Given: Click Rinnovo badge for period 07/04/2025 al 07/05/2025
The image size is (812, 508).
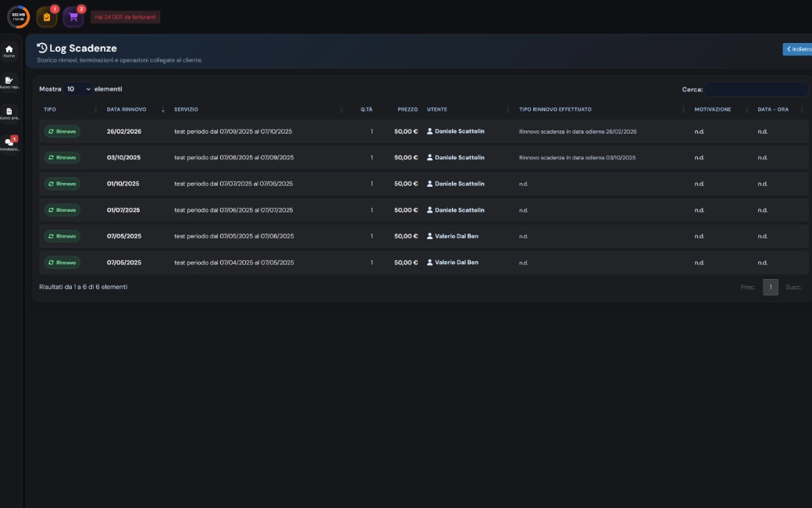Looking at the screenshot, I should (62, 263).
